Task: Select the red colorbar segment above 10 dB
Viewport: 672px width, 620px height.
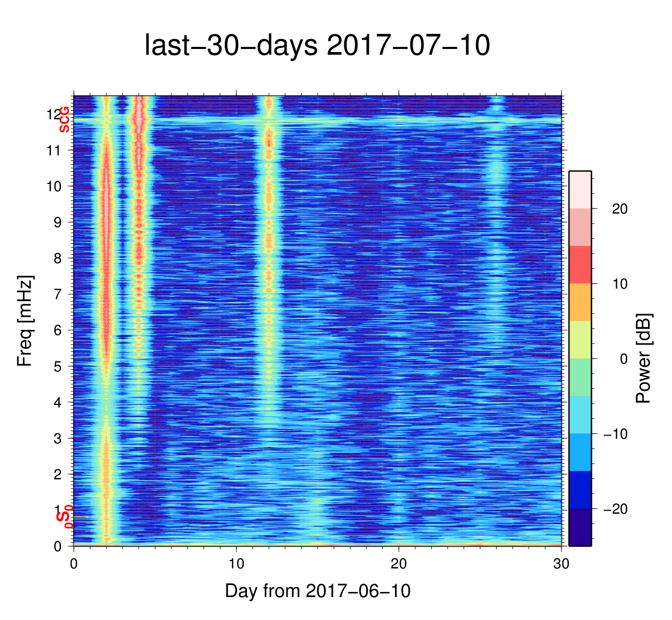Action: coord(579,265)
